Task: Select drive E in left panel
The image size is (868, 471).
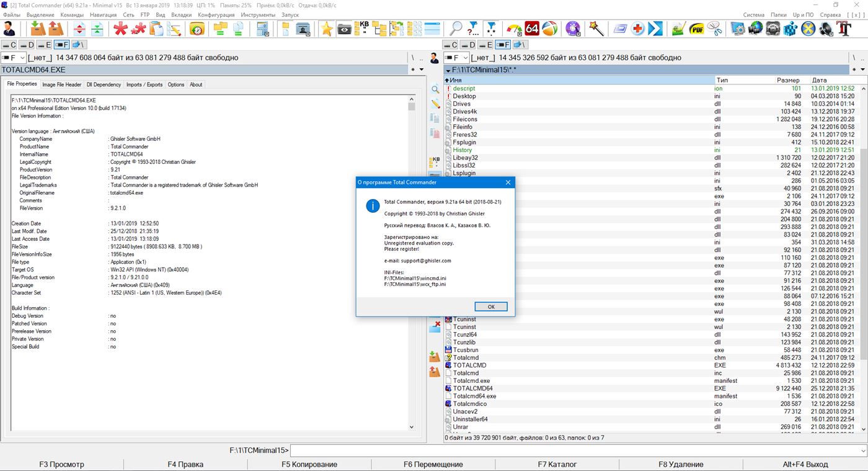Action: (x=45, y=45)
